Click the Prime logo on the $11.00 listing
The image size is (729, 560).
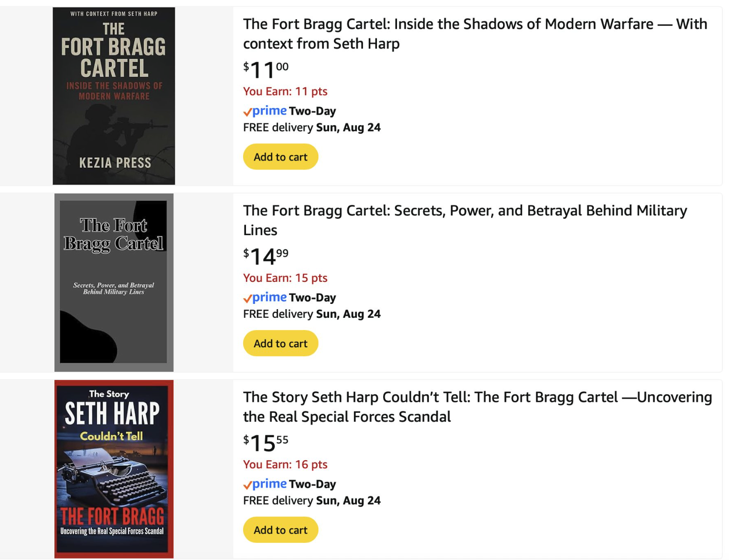click(266, 111)
